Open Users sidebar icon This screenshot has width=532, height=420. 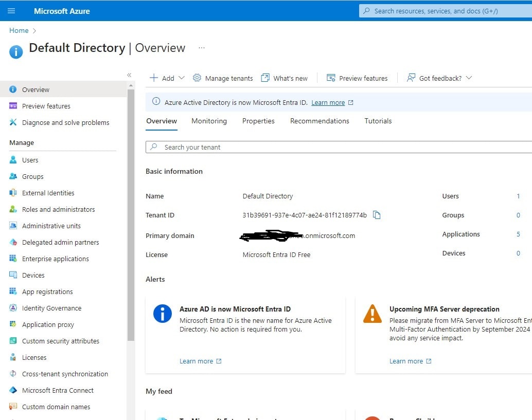tap(13, 160)
